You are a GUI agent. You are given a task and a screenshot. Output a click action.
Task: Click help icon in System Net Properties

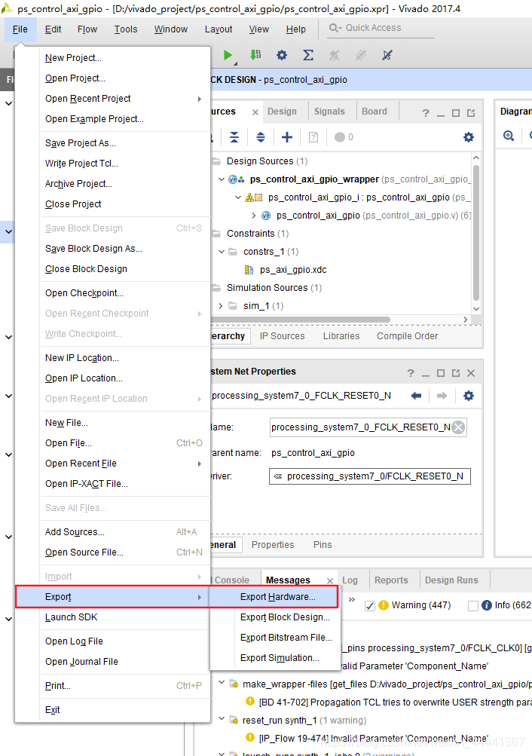click(x=411, y=373)
